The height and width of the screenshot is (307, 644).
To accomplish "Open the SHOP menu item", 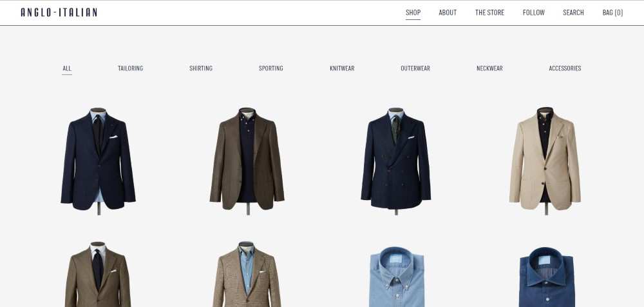I will click(x=413, y=12).
